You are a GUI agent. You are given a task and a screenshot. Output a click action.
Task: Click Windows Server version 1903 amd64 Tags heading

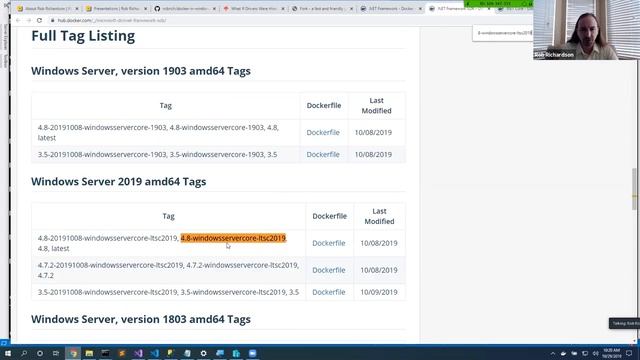141,71
